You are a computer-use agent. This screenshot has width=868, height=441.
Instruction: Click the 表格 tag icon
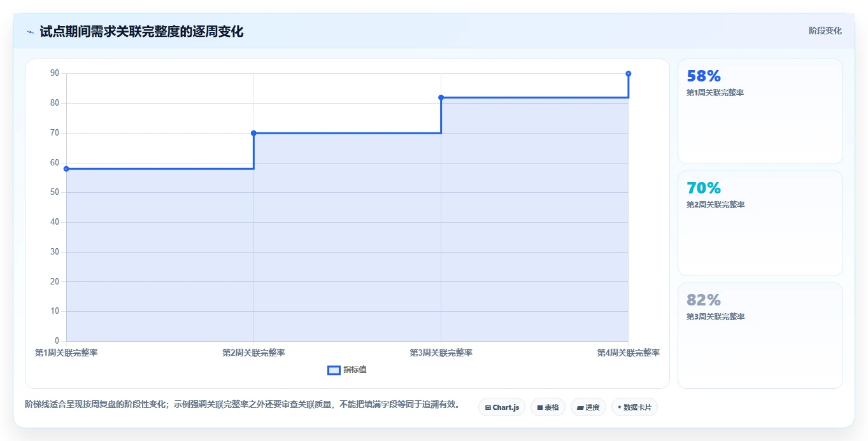coord(539,407)
